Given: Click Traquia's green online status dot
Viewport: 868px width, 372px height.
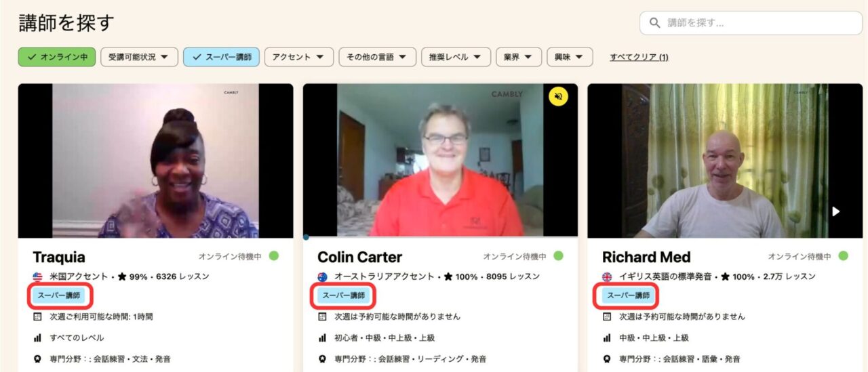Looking at the screenshot, I should click(x=274, y=256).
